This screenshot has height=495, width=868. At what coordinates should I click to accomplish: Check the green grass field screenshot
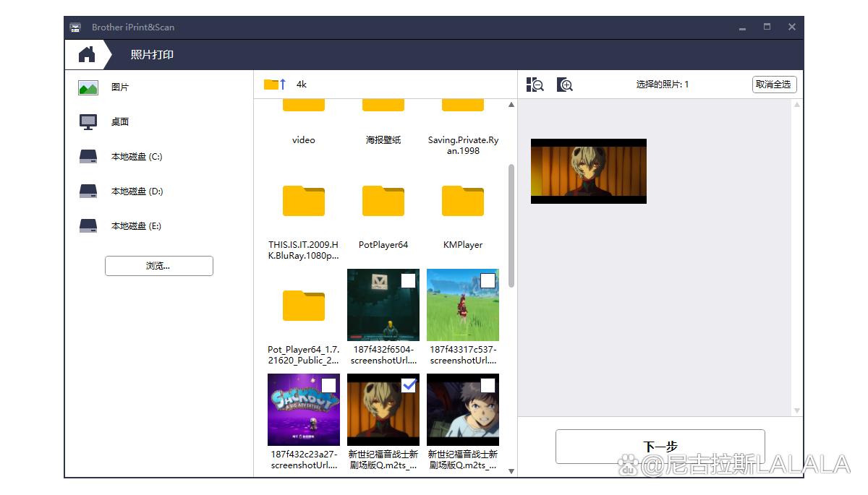[x=488, y=280]
